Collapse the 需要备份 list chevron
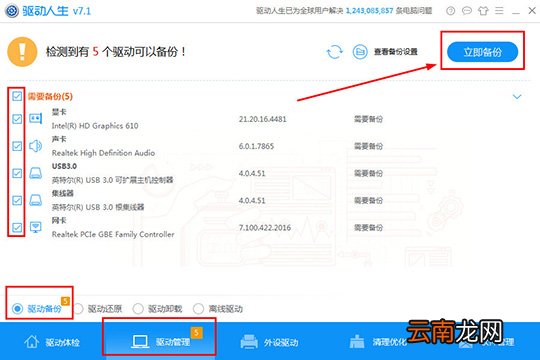Viewport: 540px width, 360px height. coord(517,96)
